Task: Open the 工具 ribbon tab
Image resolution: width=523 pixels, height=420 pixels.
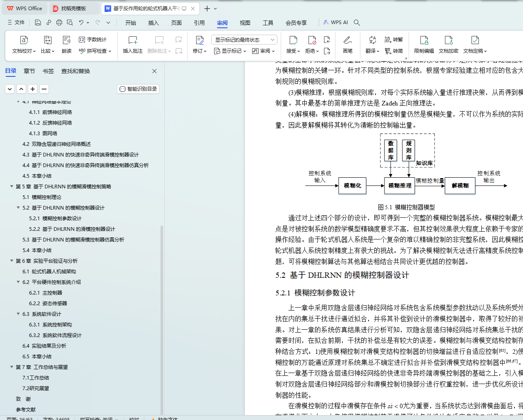Action: point(268,23)
